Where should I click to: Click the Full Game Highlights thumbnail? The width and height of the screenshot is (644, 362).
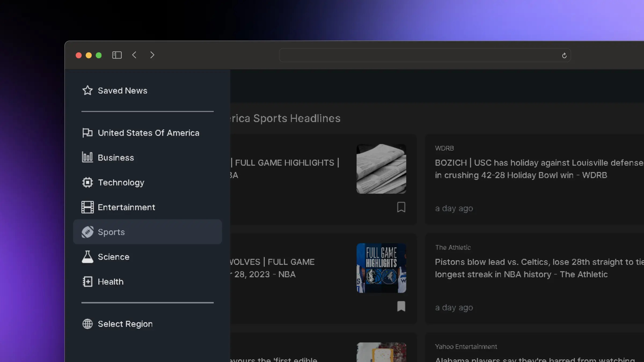(381, 268)
